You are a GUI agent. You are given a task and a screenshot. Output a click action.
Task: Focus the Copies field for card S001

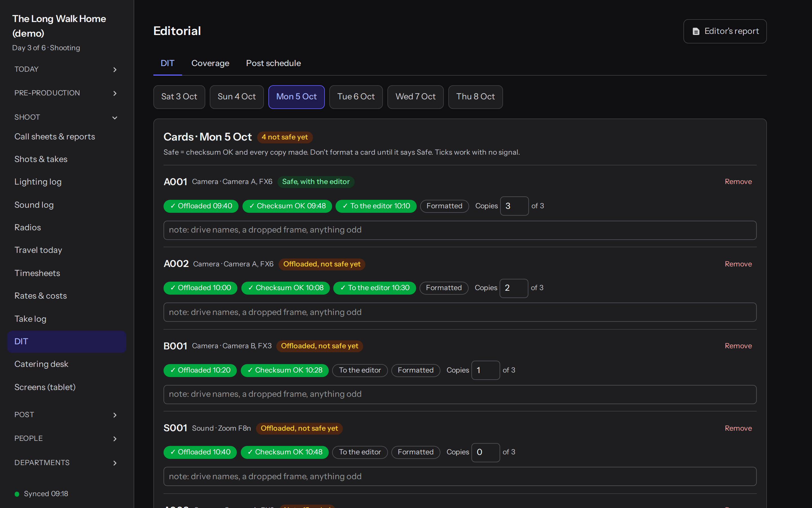486,452
